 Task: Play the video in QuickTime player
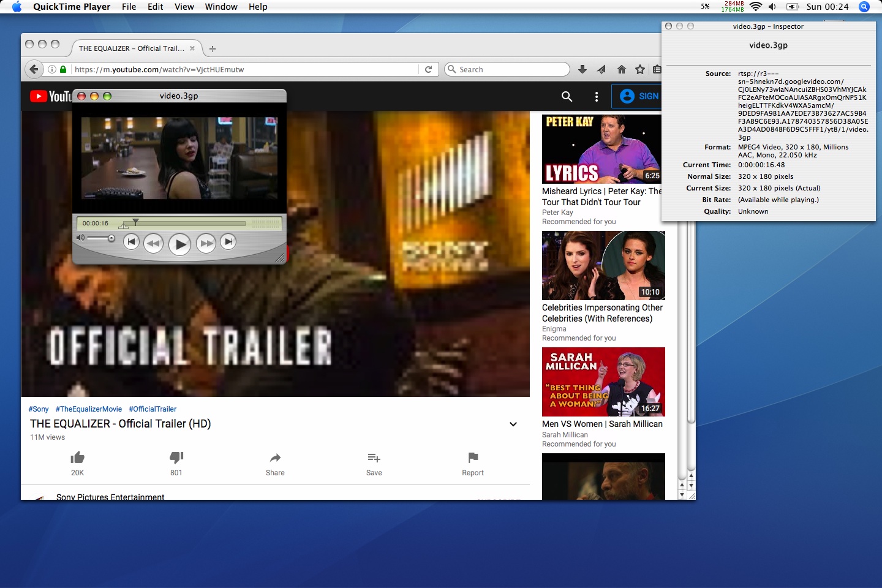click(x=179, y=244)
